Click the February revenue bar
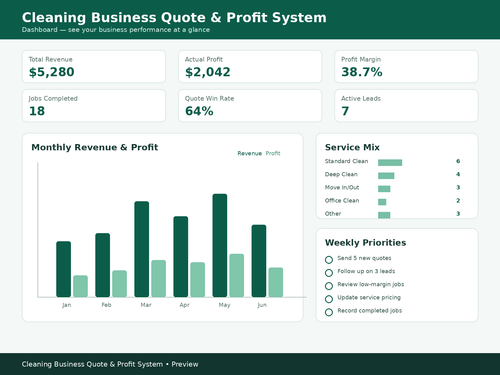The image size is (500, 375). [x=102, y=265]
